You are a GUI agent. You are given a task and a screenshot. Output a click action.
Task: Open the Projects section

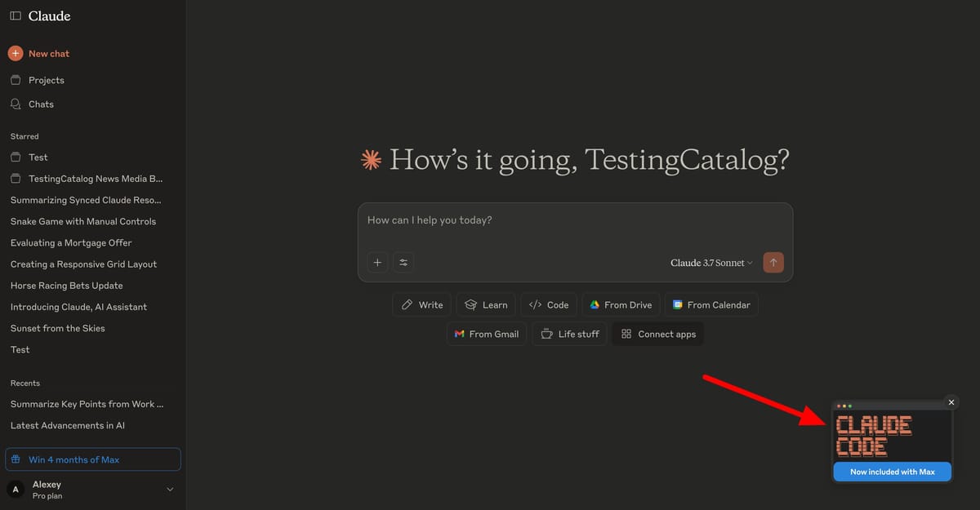(x=46, y=80)
